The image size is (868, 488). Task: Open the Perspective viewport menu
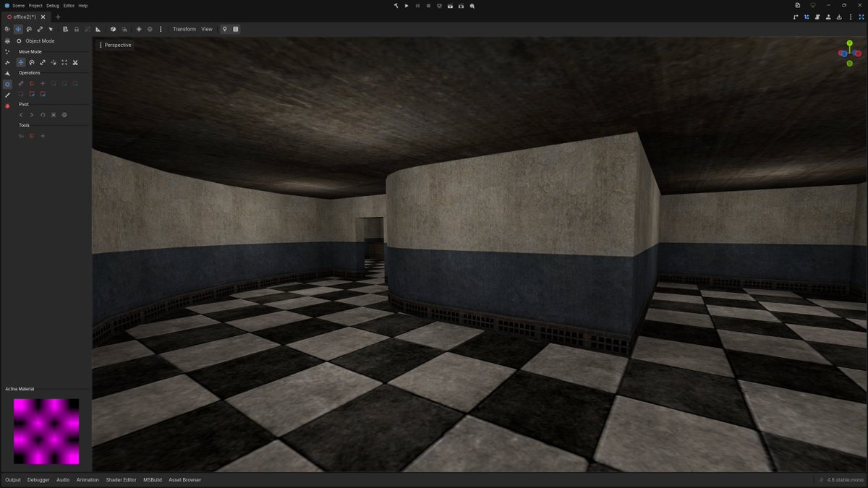pos(116,45)
